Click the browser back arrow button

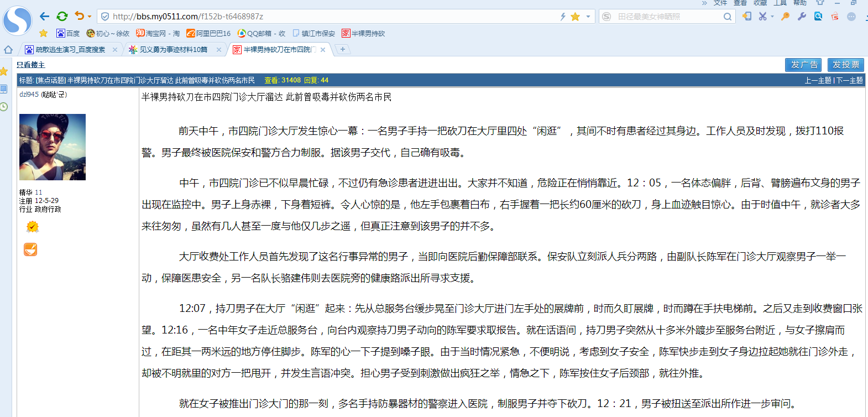pos(45,16)
